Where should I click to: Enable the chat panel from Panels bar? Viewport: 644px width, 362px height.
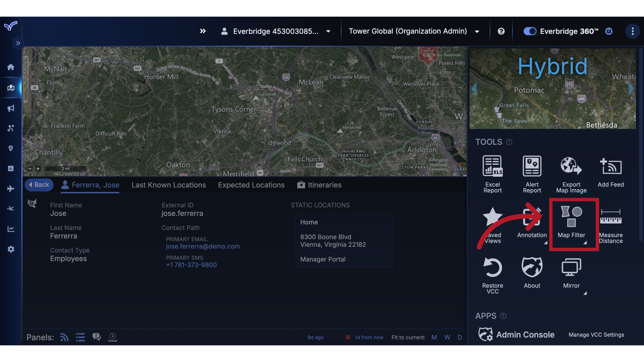[x=97, y=337]
